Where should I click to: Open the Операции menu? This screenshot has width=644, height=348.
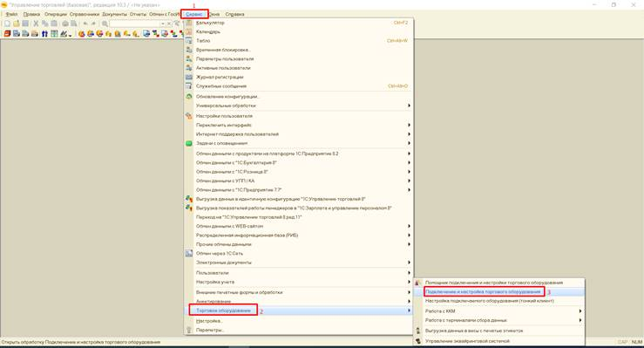pos(56,14)
